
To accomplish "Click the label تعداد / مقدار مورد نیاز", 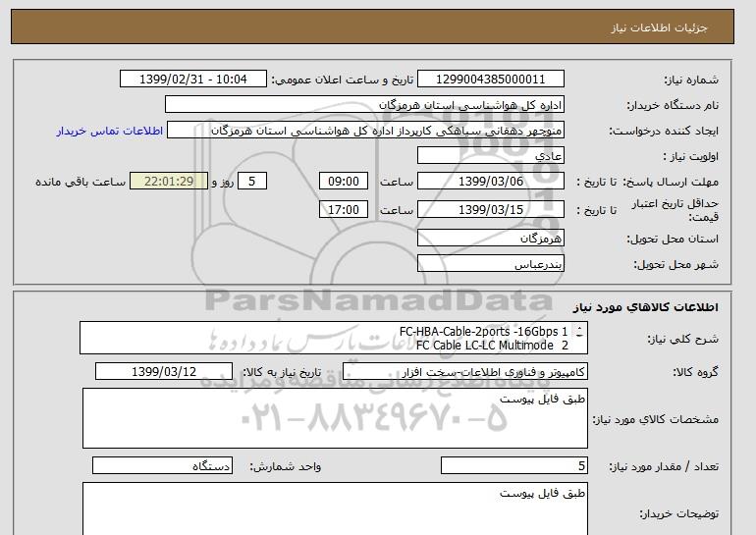I will point(664,466).
